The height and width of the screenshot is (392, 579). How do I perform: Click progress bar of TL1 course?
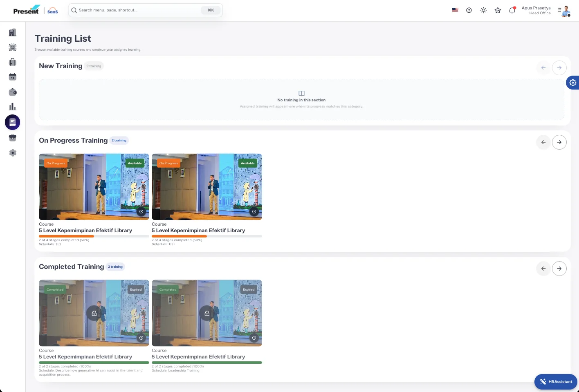coord(94,236)
